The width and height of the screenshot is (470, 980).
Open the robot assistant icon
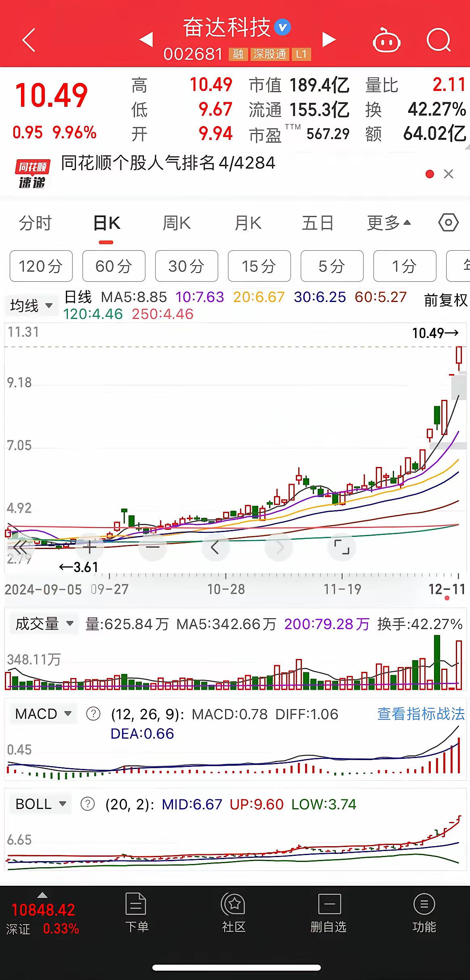386,40
